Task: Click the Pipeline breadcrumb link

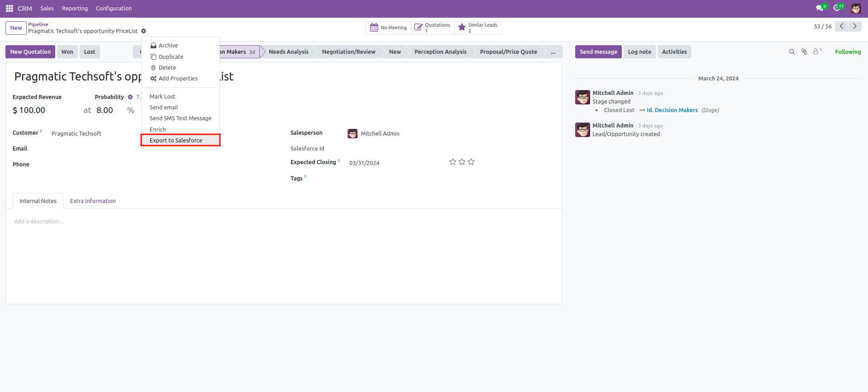Action: (38, 24)
